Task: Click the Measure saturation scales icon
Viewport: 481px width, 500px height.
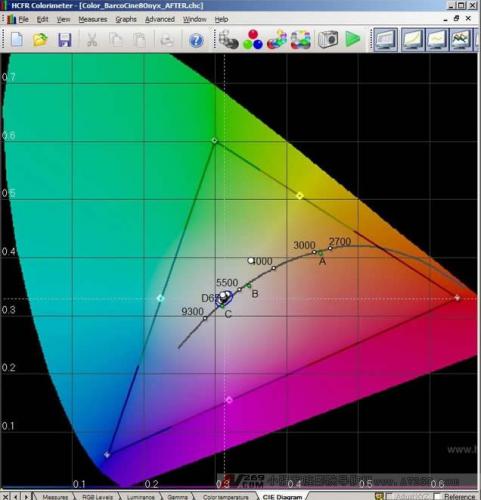Action: (x=301, y=40)
